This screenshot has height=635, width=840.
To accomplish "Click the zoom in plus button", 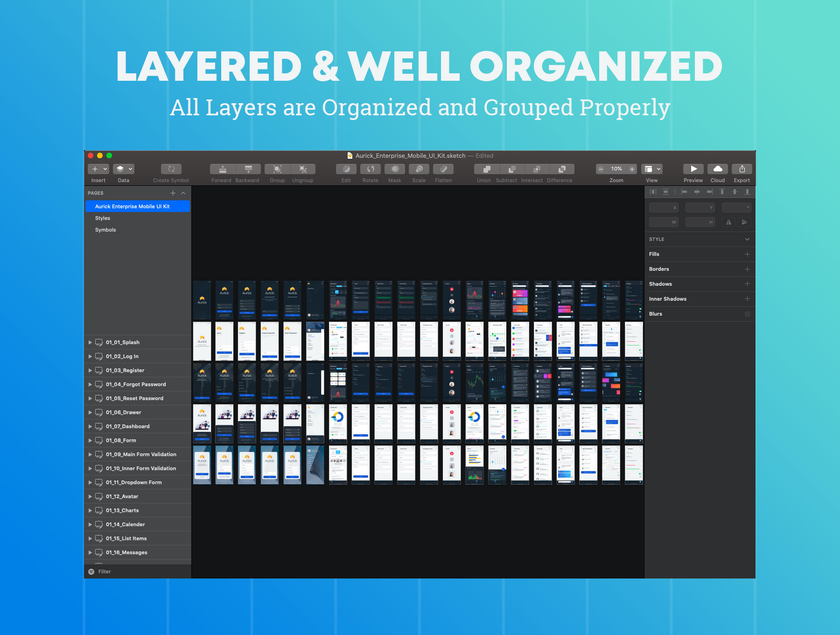I will click(632, 169).
